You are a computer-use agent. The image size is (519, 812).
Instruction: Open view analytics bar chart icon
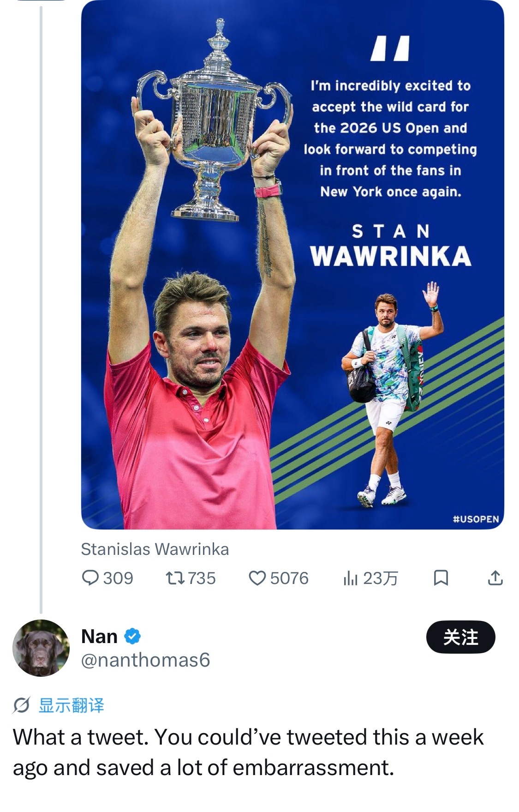click(x=351, y=578)
